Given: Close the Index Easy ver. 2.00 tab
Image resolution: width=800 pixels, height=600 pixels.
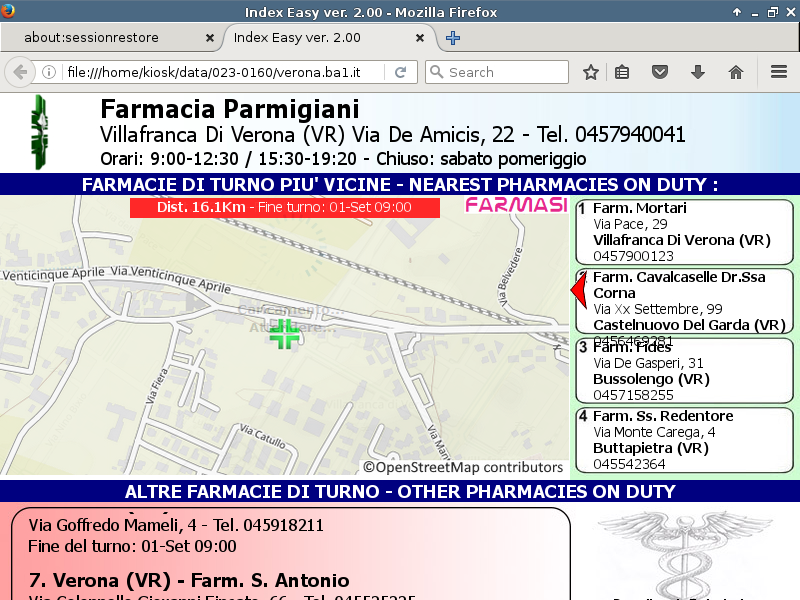Looking at the screenshot, I should [x=421, y=38].
